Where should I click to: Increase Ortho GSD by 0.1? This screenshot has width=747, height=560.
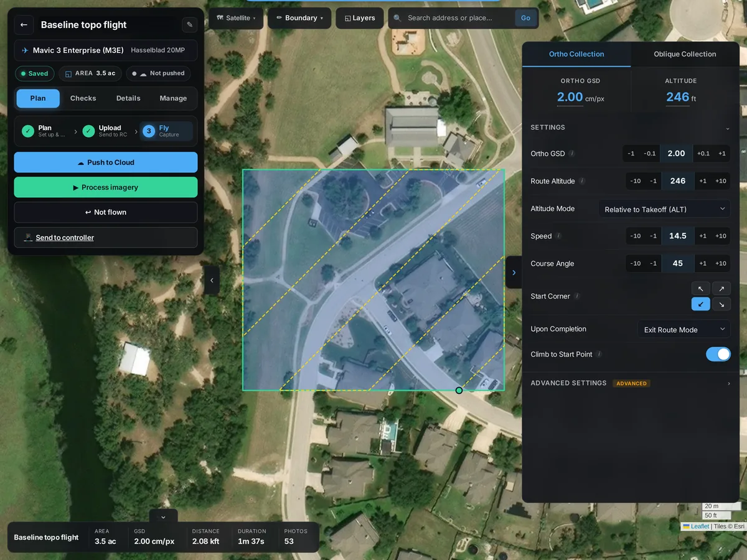click(x=703, y=154)
